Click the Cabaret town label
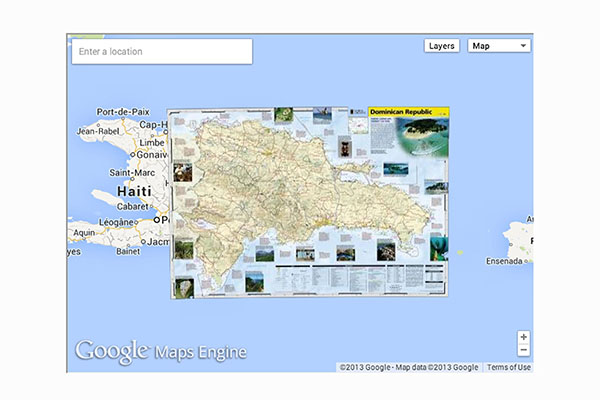 coord(132,206)
